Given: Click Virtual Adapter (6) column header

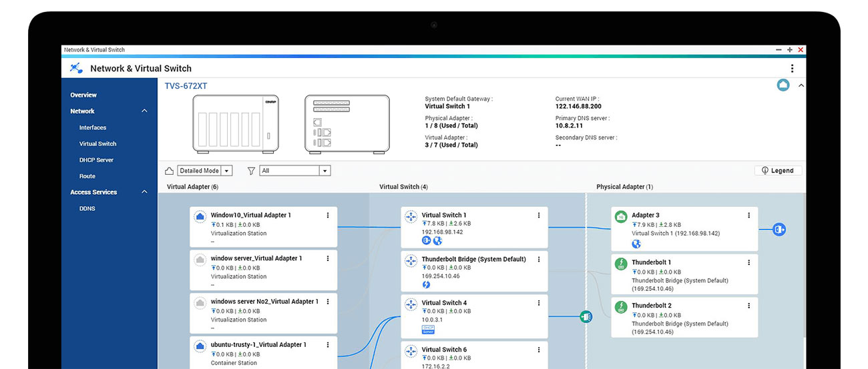Looking at the screenshot, I should (x=192, y=187).
